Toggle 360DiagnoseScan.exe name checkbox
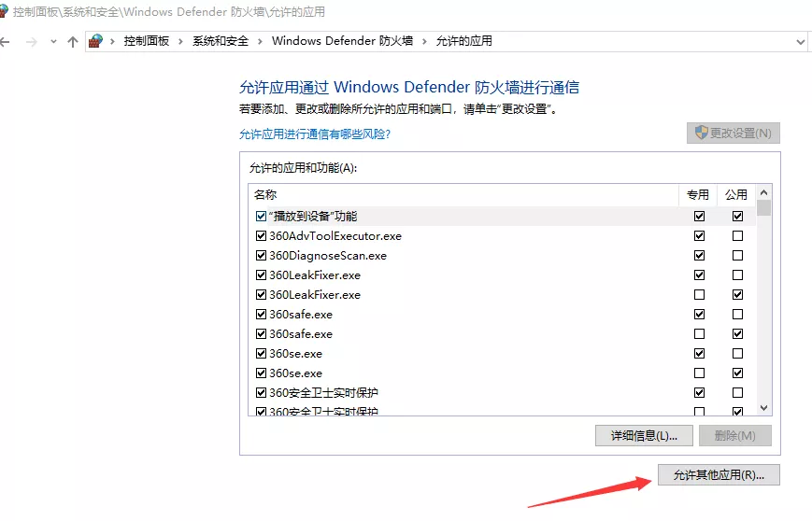812x521 pixels. (x=262, y=256)
